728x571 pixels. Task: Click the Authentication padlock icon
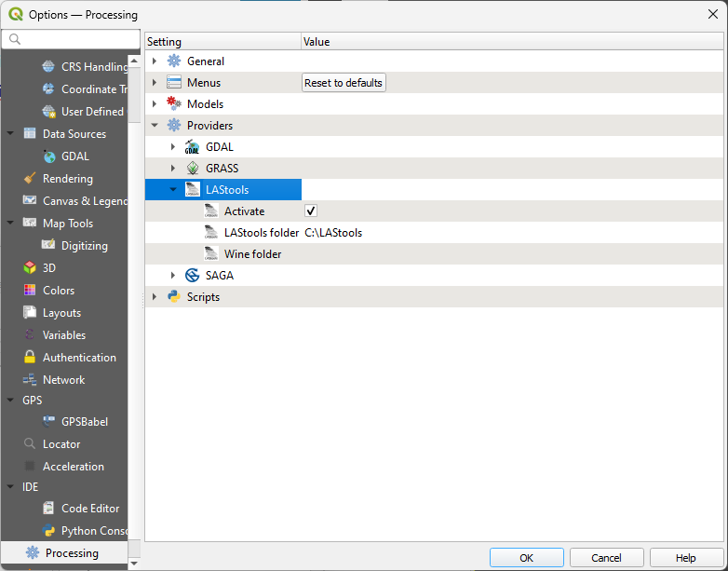pos(30,357)
